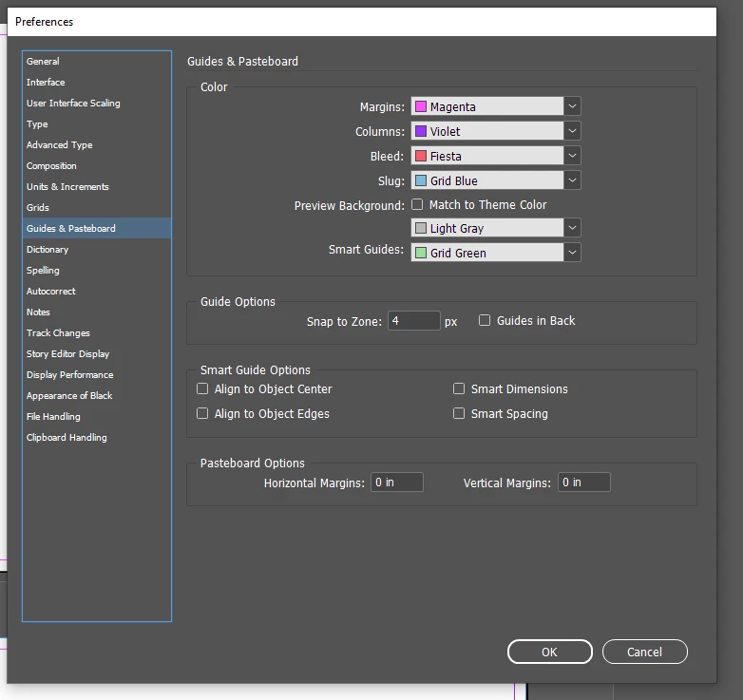Open the General preferences category

[x=97, y=61]
